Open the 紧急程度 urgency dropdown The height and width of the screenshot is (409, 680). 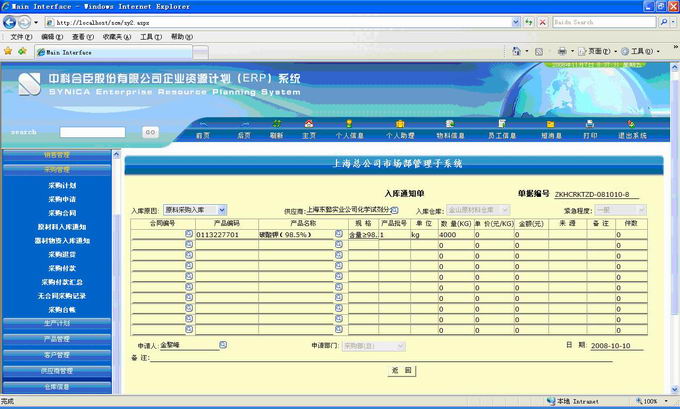click(x=641, y=210)
